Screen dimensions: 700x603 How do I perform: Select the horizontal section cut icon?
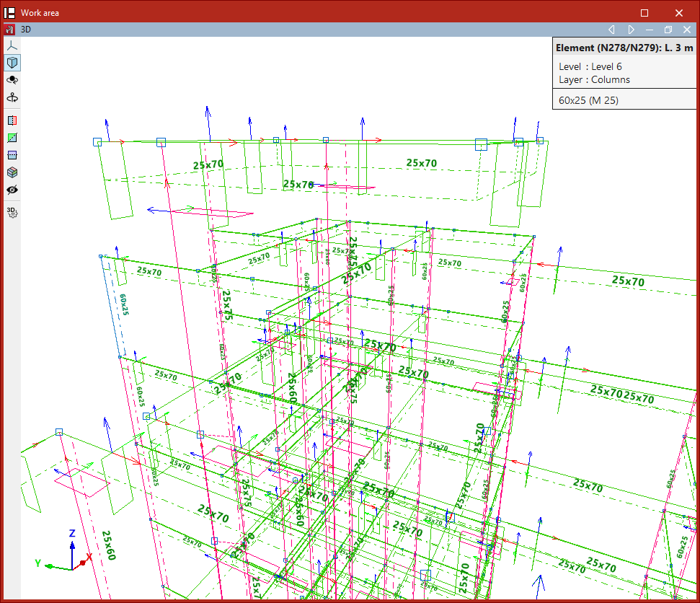(x=12, y=155)
